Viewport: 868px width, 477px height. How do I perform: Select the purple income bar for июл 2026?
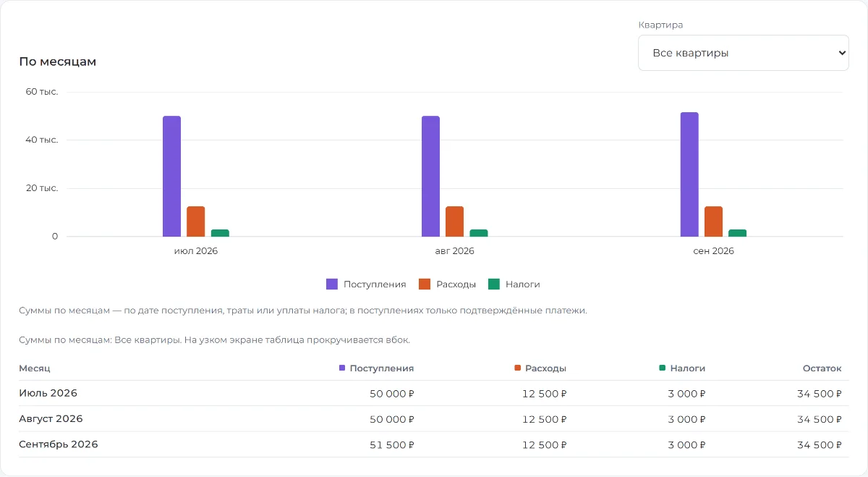click(x=171, y=176)
